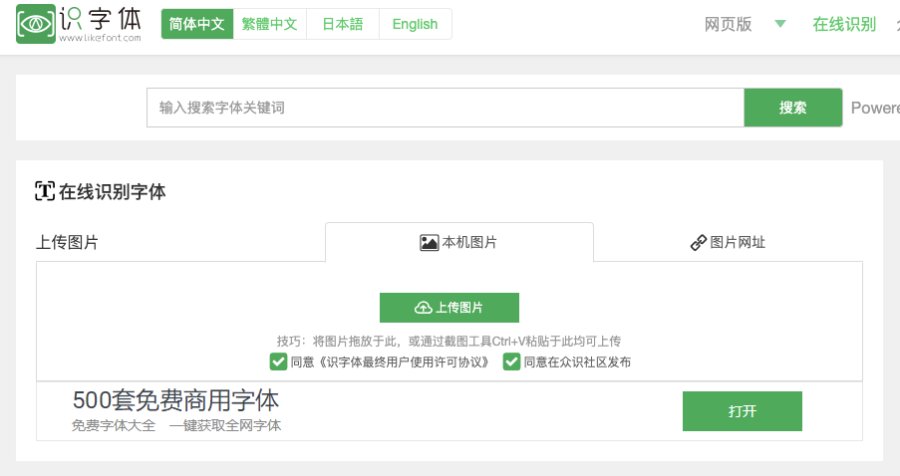Open 在线识别 in the top navigation
Image resolution: width=900 pixels, height=476 pixels.
pos(844,24)
